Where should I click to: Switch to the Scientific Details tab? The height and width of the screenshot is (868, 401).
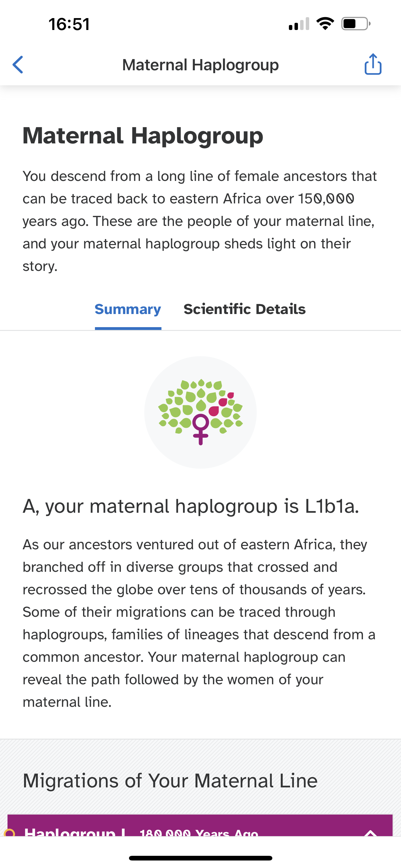tap(245, 309)
